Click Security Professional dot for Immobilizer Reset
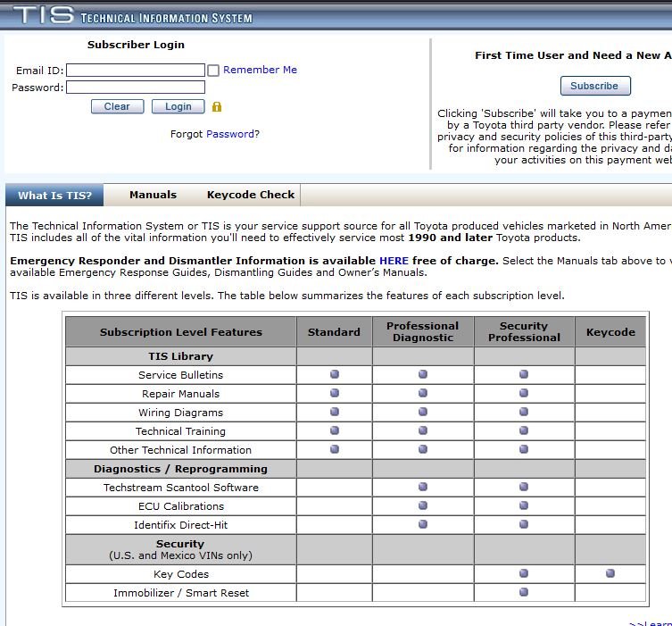672x626 pixels. 524,592
